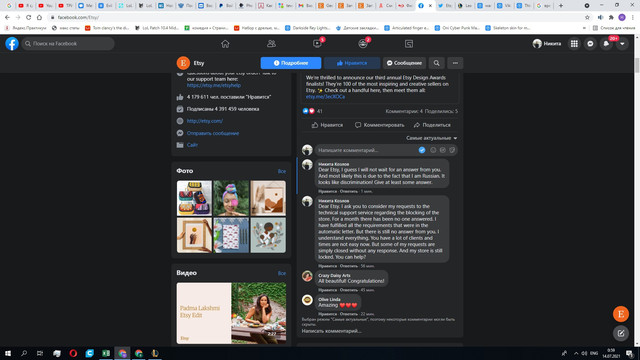Click the Нравится page button
The width and height of the screenshot is (640, 360).
352,63
